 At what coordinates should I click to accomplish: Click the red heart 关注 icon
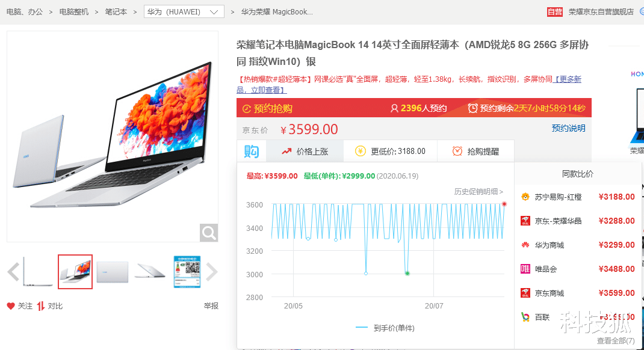point(11,306)
